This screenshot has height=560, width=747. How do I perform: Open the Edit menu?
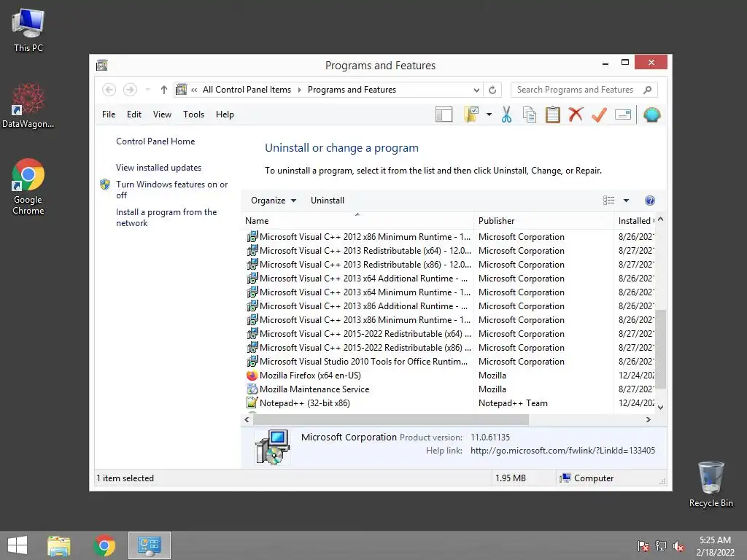(x=134, y=114)
